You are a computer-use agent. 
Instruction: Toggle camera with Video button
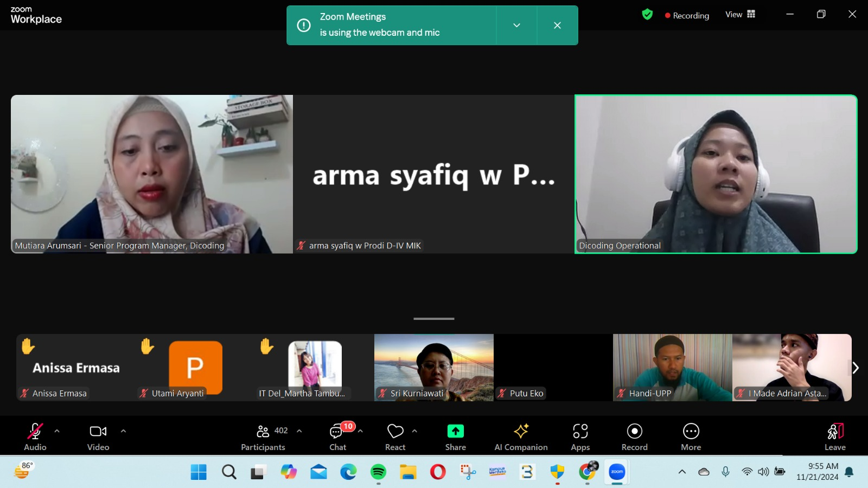pyautogui.click(x=98, y=436)
